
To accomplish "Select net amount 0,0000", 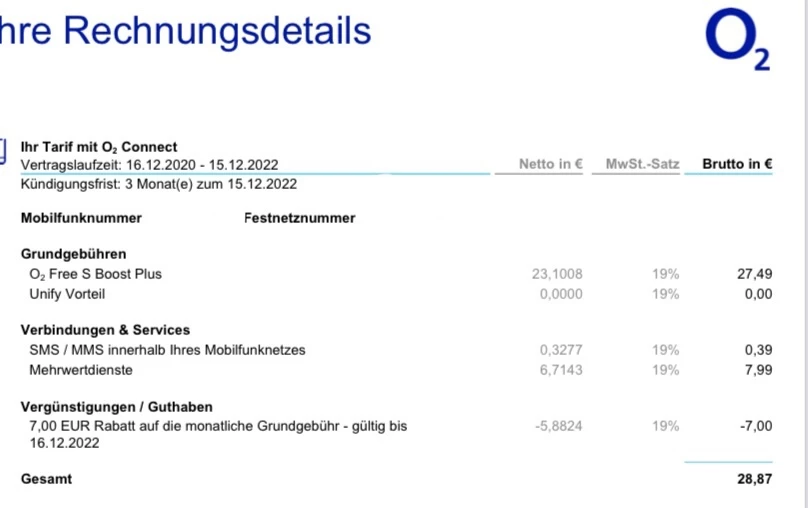I will pyautogui.click(x=561, y=294).
